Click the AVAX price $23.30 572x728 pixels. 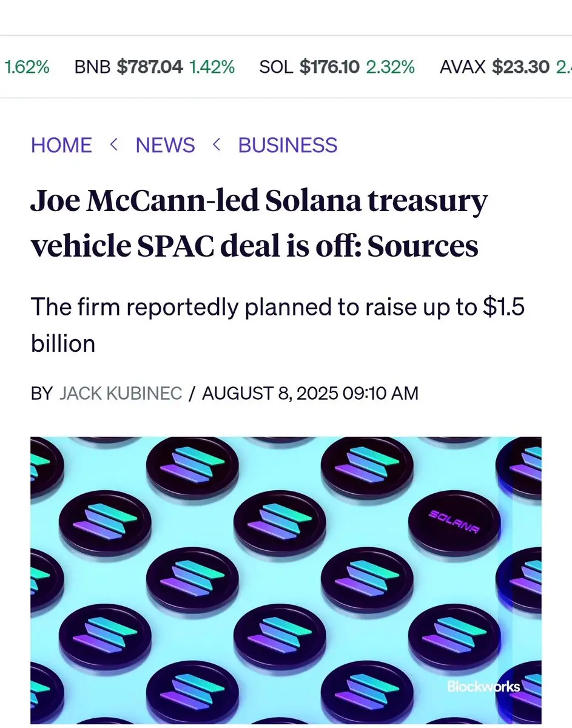pos(521,67)
